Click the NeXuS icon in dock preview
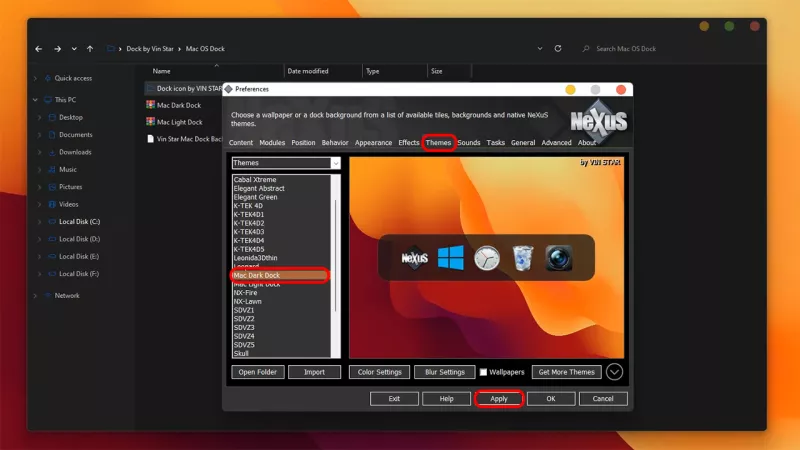The width and height of the screenshot is (800, 450). coord(414,258)
